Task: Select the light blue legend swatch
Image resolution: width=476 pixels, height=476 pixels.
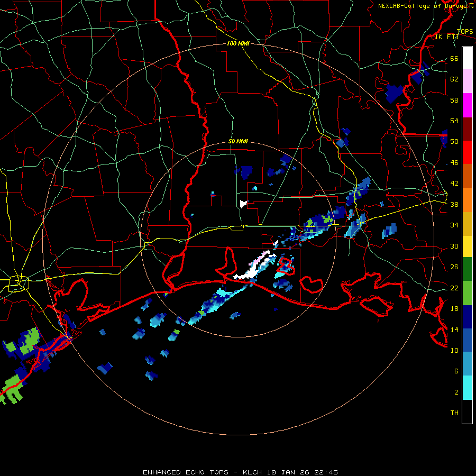Action: pos(467,364)
